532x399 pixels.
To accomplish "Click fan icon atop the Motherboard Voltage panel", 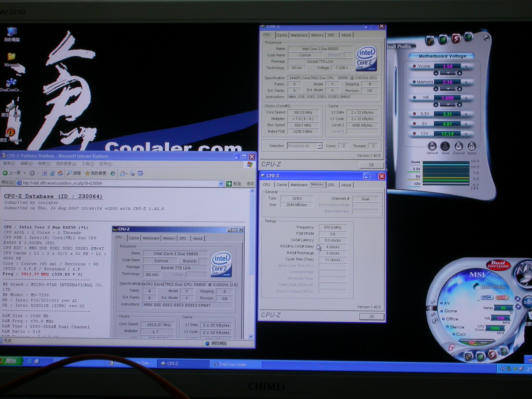I will point(443,39).
